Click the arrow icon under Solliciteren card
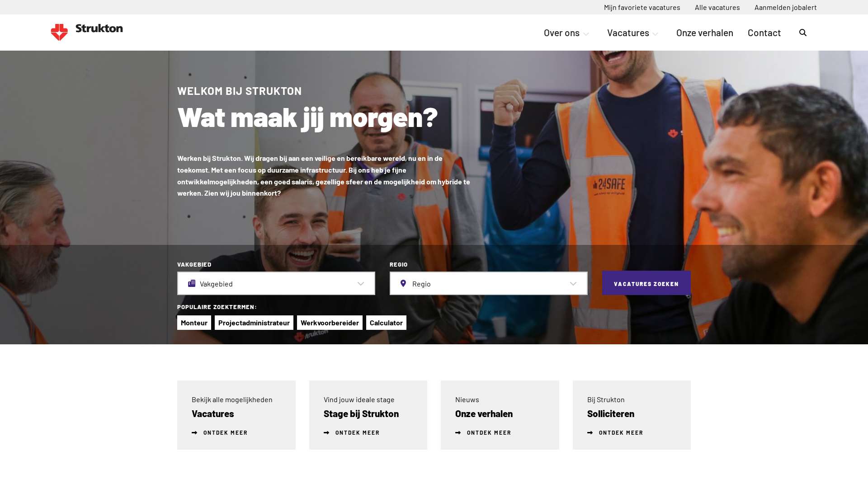868x488 pixels. [x=590, y=433]
